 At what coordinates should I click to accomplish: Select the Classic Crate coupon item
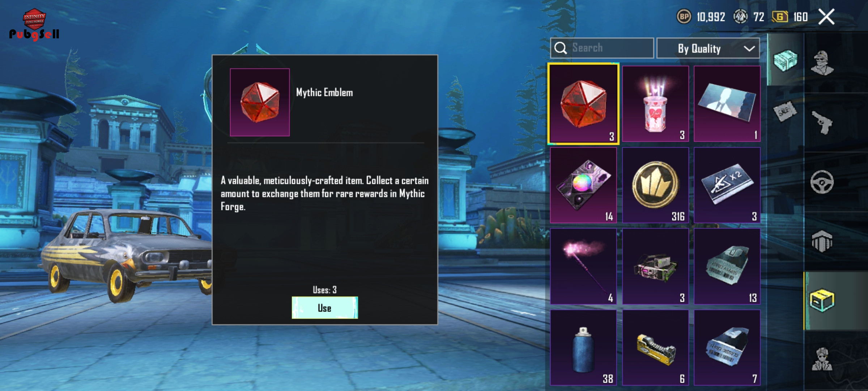(x=727, y=348)
